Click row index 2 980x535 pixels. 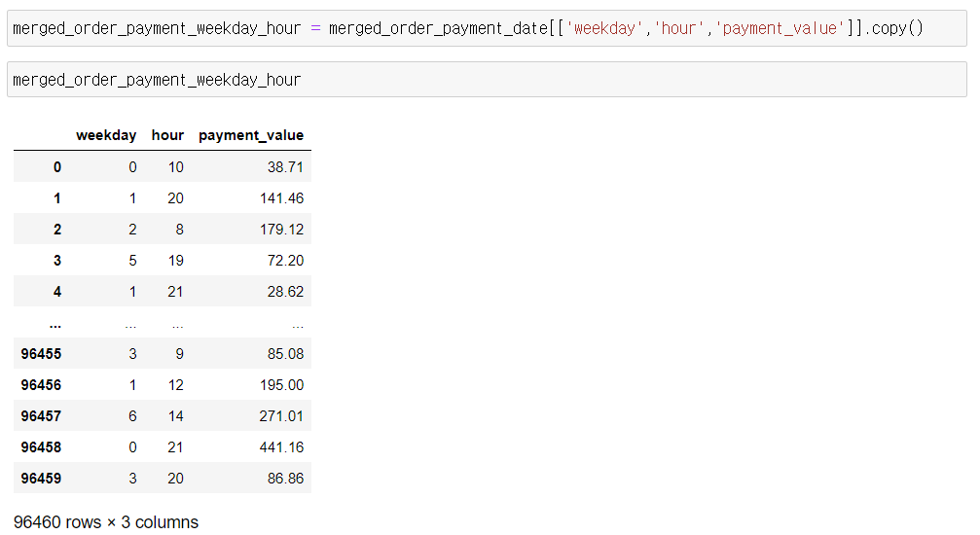(x=57, y=230)
